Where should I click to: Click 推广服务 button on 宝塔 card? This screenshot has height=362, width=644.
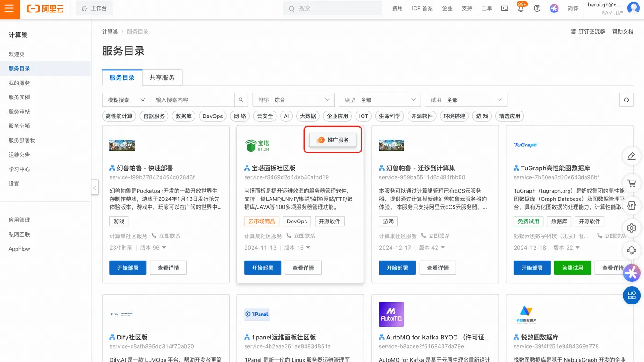point(333,140)
